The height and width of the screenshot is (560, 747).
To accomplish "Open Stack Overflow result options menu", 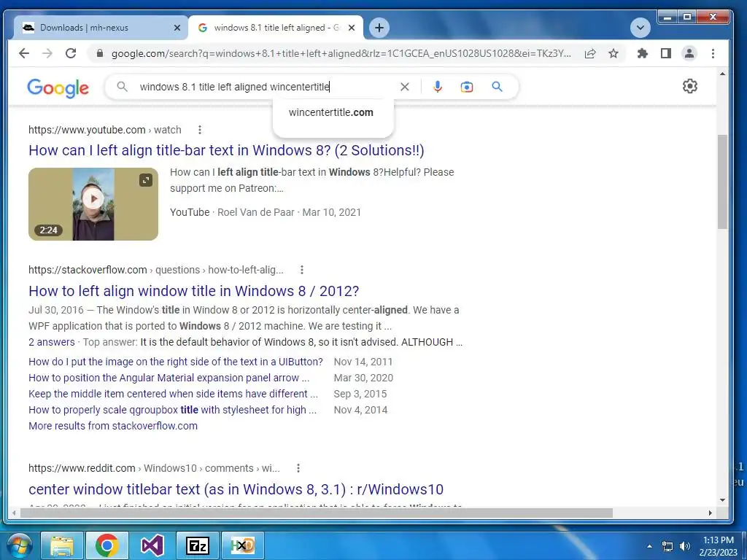I will tap(301, 270).
